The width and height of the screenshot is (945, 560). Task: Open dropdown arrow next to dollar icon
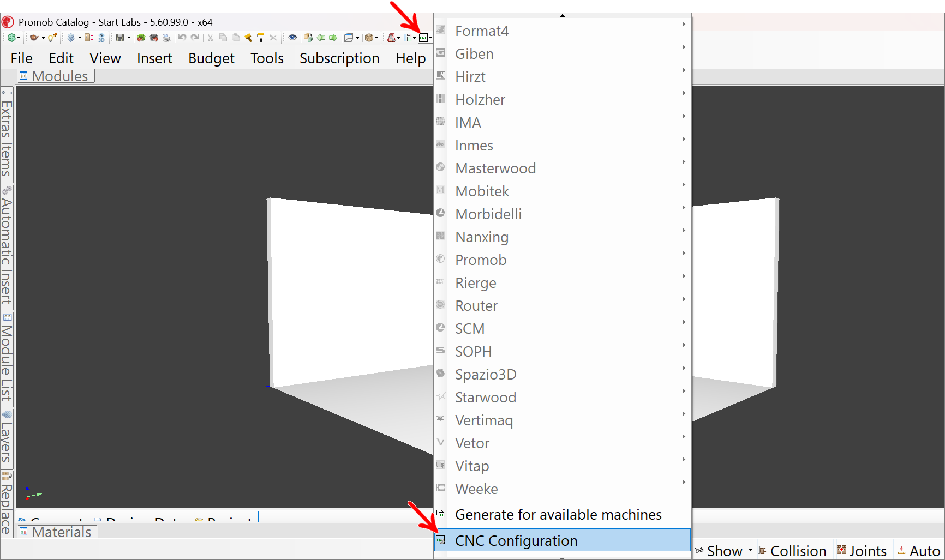pyautogui.click(x=19, y=38)
